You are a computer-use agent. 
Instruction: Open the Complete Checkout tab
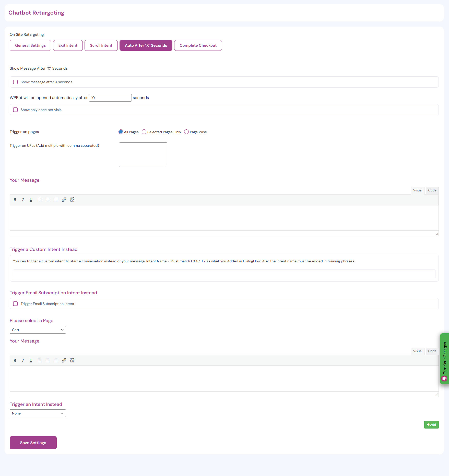point(198,45)
